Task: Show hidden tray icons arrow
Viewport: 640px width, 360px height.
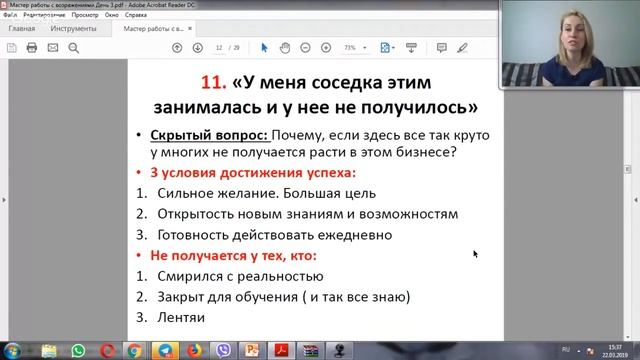Action: click(579, 351)
